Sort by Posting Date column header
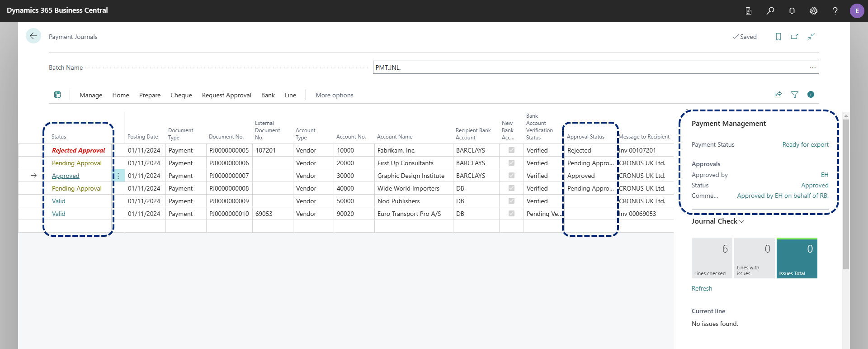 (x=142, y=137)
